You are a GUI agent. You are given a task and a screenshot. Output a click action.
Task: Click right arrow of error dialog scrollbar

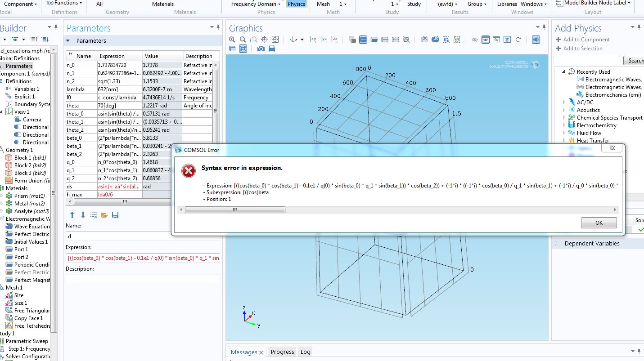click(615, 209)
